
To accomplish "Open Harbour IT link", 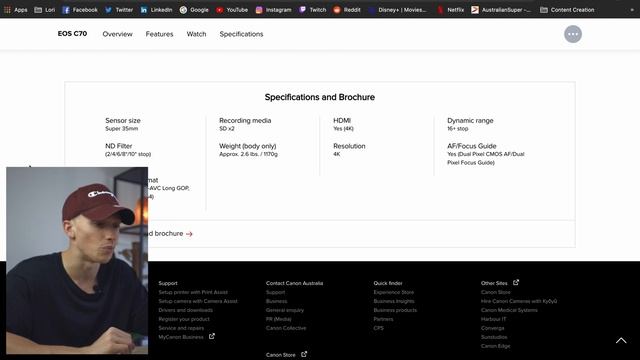I will tap(493, 319).
